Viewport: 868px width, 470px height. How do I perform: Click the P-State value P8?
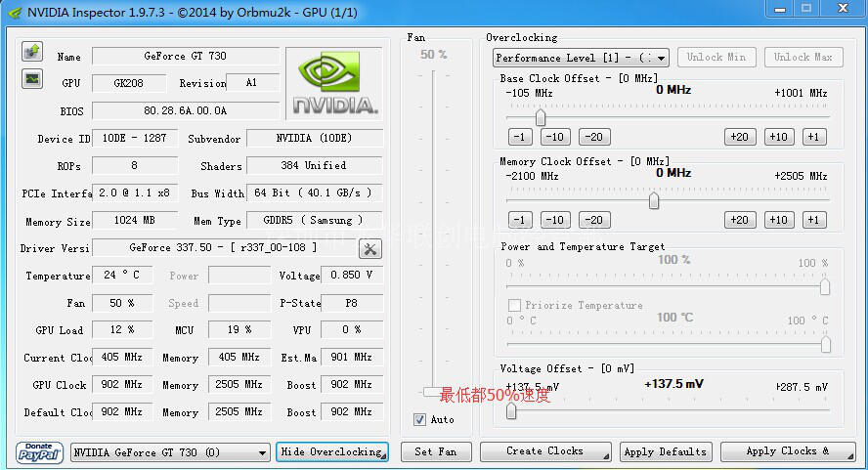(x=352, y=303)
